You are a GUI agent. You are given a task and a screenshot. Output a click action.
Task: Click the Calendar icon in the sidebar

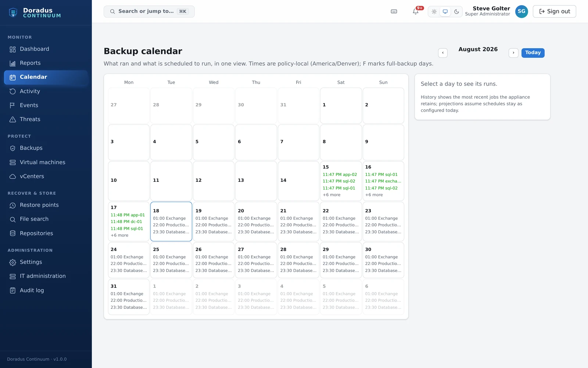[12, 77]
